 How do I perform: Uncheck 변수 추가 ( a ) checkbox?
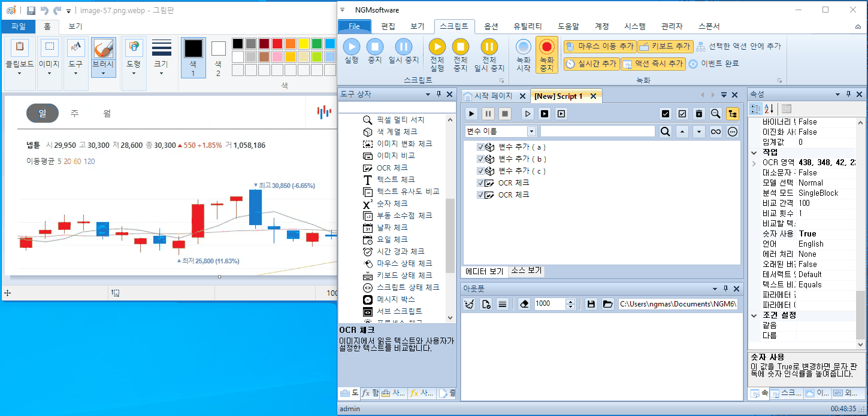click(x=480, y=147)
